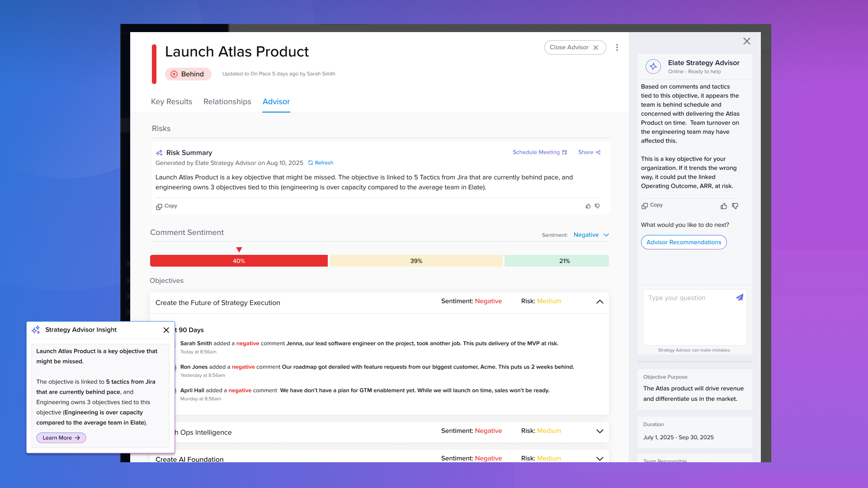Screen dimensions: 868x488
Task: Switch to the Relationships tab
Action: (227, 102)
